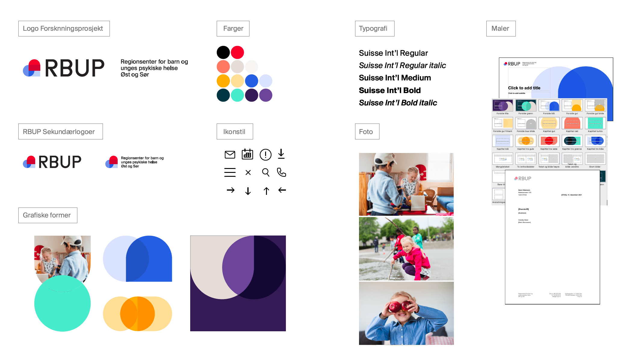
Task: Select the Kapittel turkis template thumbnail
Action: coord(595,123)
